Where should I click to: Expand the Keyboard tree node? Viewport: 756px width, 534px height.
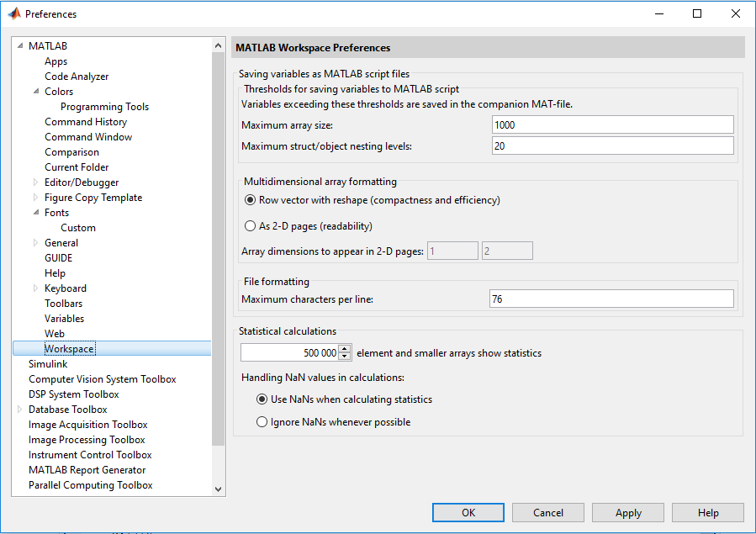[35, 288]
